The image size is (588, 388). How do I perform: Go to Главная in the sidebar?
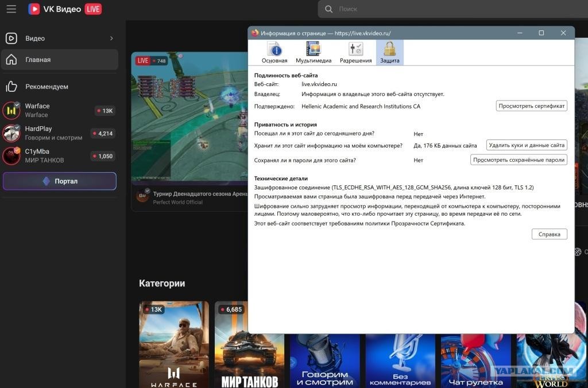click(60, 60)
